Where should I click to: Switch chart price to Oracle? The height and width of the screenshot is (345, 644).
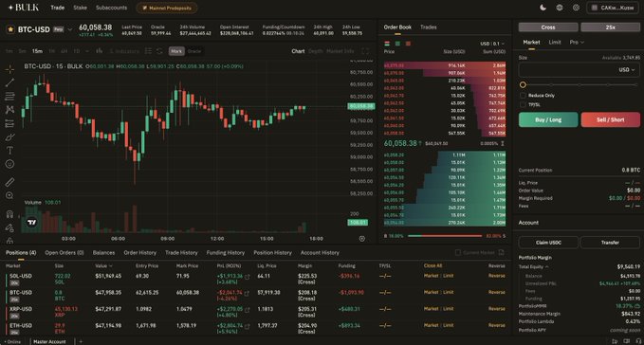[x=194, y=51]
